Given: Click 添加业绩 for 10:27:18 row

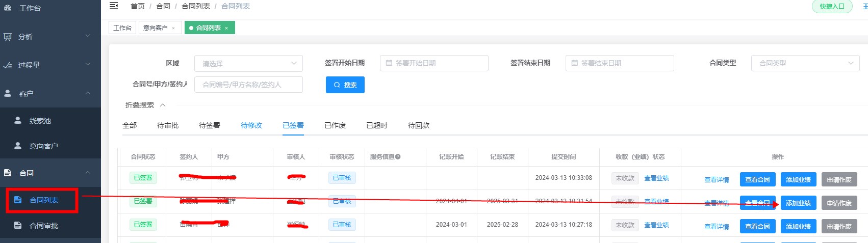Looking at the screenshot, I should click(x=799, y=226).
